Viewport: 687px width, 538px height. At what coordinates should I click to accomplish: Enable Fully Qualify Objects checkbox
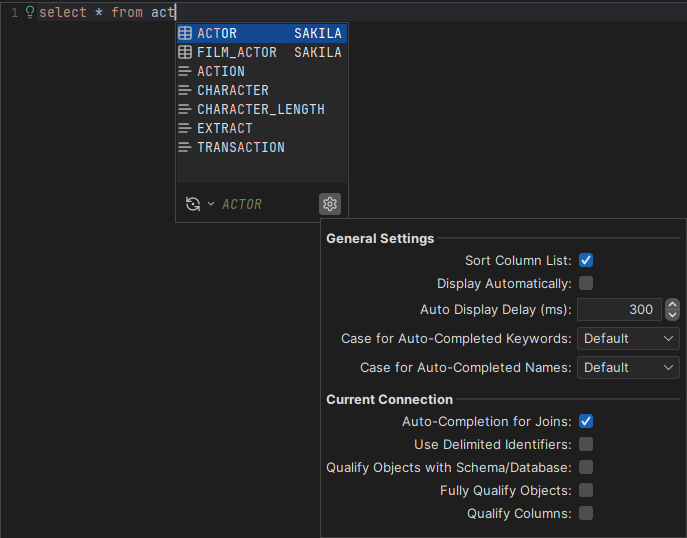click(x=586, y=490)
